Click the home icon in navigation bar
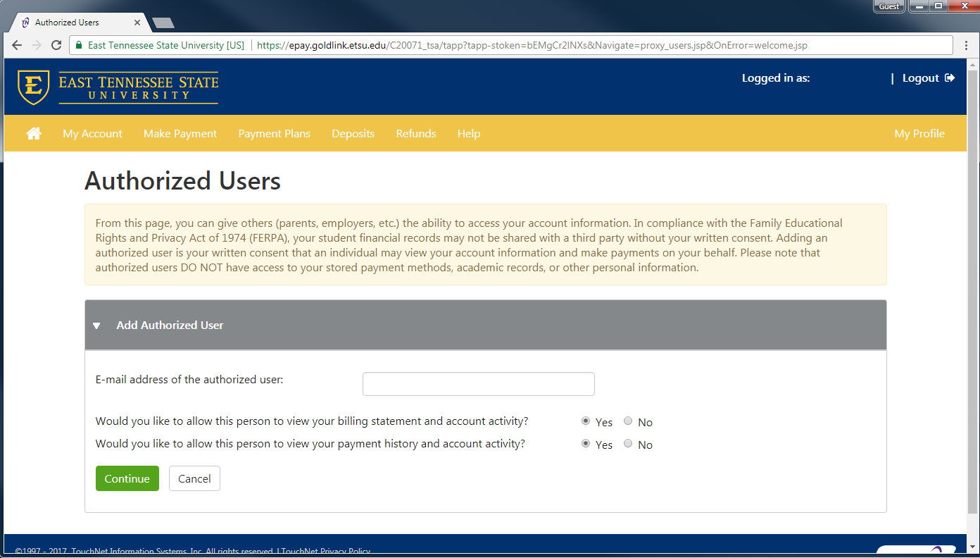Viewport: 980px width, 558px height. pos(34,133)
